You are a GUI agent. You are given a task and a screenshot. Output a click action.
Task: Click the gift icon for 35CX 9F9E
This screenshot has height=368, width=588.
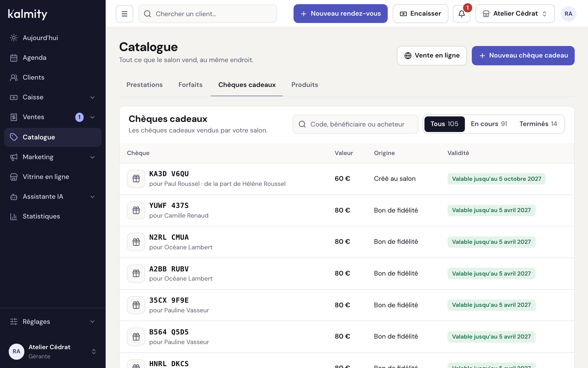[x=136, y=305]
